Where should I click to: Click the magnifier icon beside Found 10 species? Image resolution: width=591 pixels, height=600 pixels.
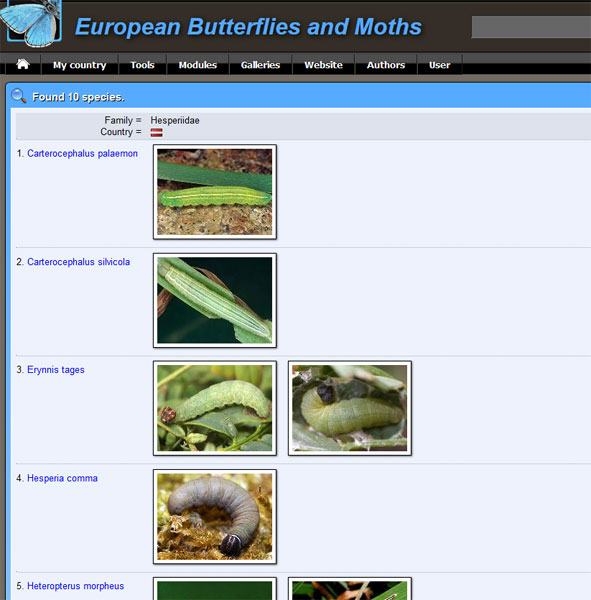[x=18, y=96]
